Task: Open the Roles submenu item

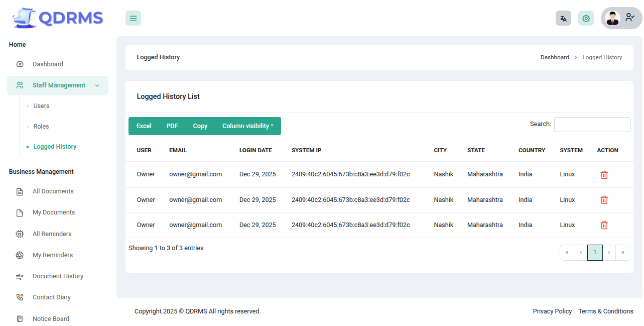Action: (x=41, y=127)
